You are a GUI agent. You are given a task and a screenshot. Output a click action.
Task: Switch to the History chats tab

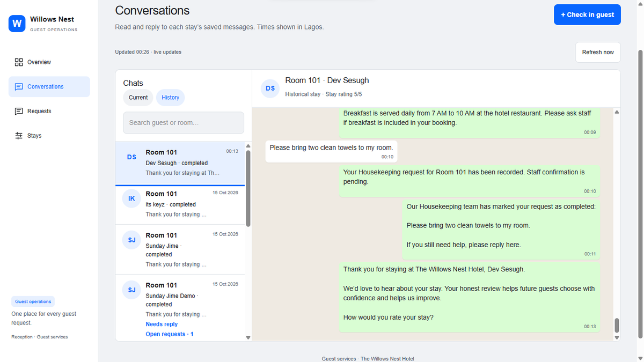[171, 98]
